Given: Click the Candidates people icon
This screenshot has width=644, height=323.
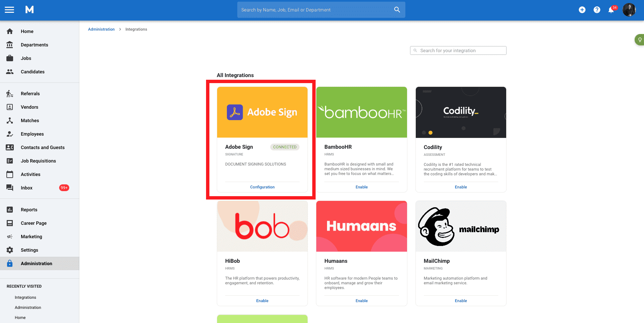Looking at the screenshot, I should (10, 72).
